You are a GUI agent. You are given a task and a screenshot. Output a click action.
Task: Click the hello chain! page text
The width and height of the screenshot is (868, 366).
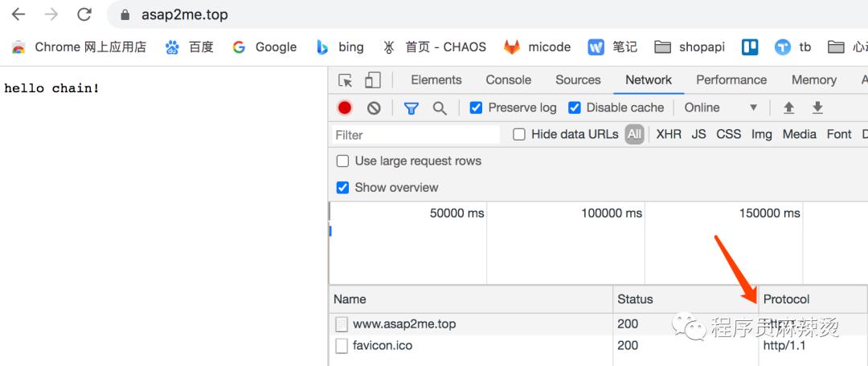(x=51, y=88)
